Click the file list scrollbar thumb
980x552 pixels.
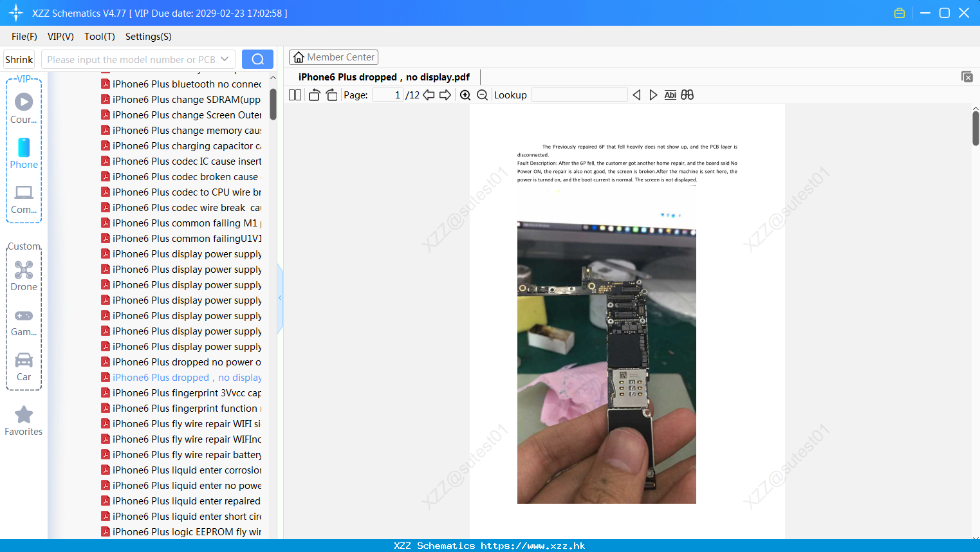point(273,104)
